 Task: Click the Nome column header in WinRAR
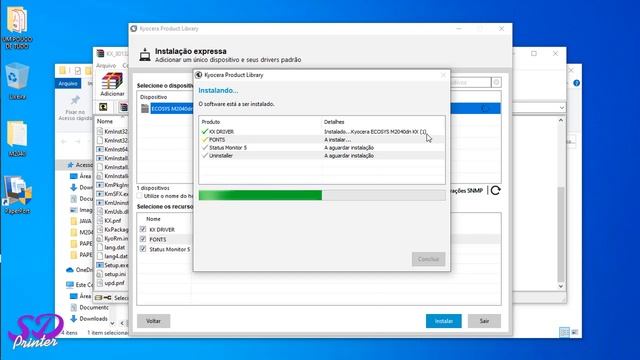(105, 121)
